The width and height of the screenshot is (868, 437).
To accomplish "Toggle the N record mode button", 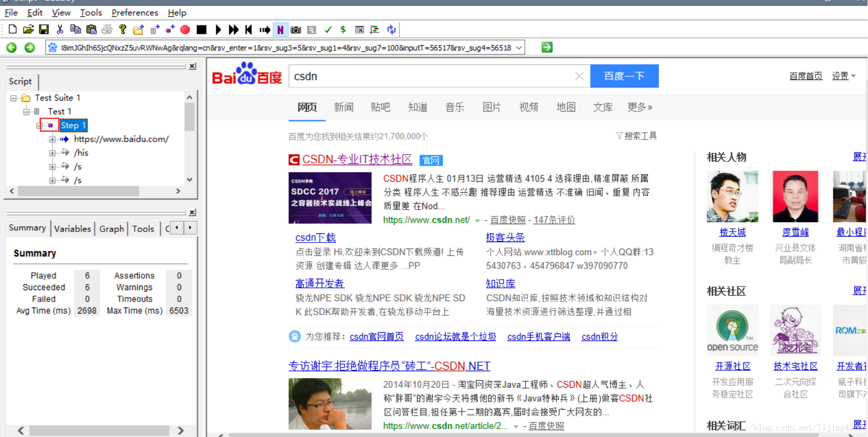I will (x=280, y=30).
